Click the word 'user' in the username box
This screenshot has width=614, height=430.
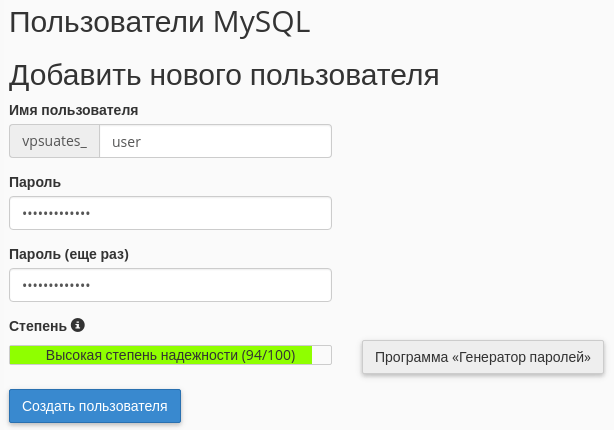126,142
